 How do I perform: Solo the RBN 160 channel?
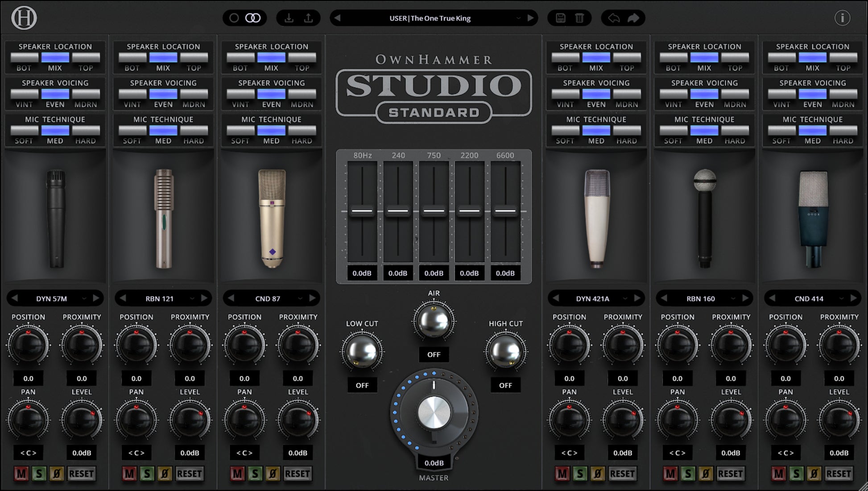tap(688, 474)
